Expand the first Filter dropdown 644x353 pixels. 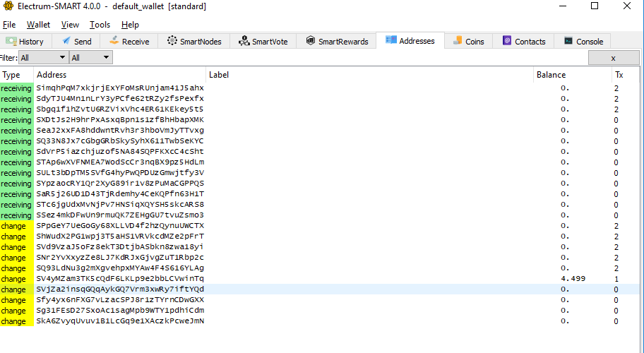pyautogui.click(x=44, y=57)
